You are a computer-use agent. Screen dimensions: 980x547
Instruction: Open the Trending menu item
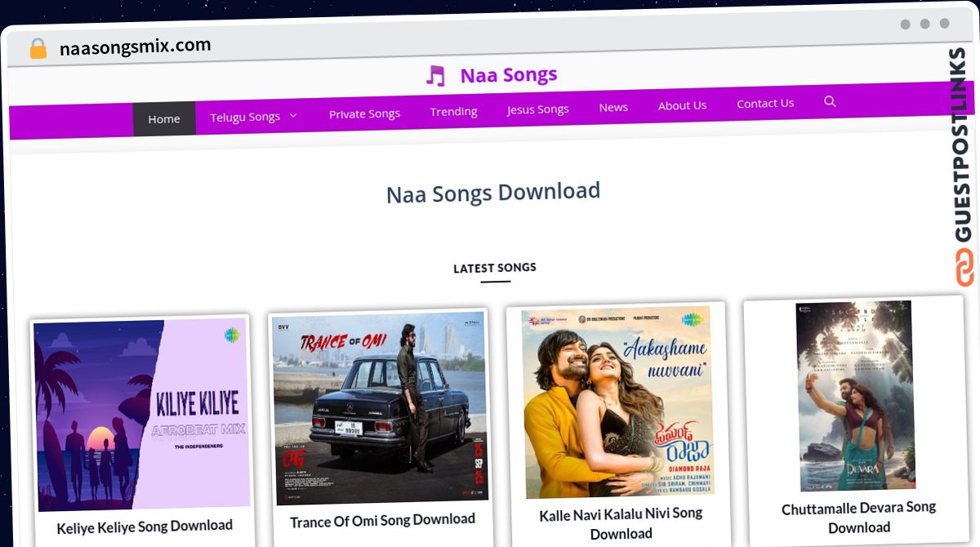(x=454, y=111)
